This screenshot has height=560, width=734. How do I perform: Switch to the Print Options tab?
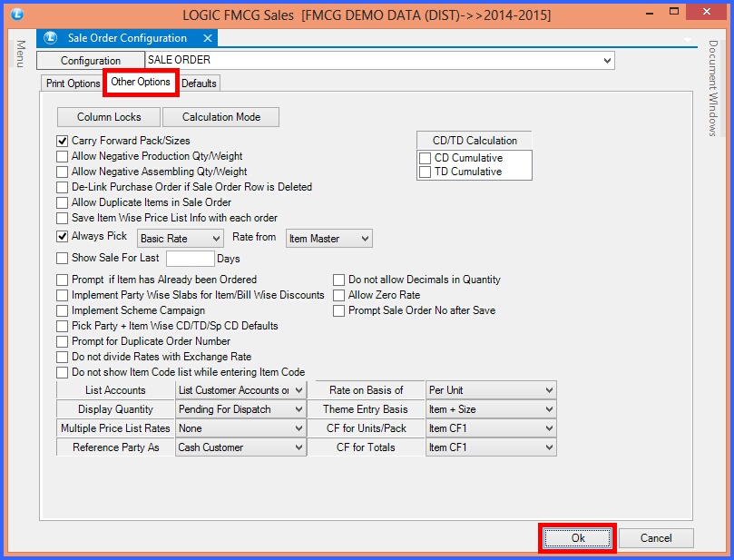73,84
